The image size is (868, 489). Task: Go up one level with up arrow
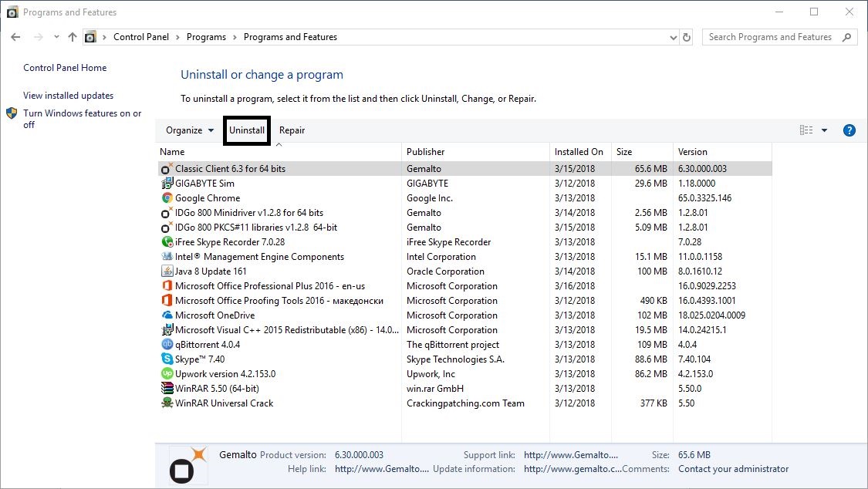72,37
